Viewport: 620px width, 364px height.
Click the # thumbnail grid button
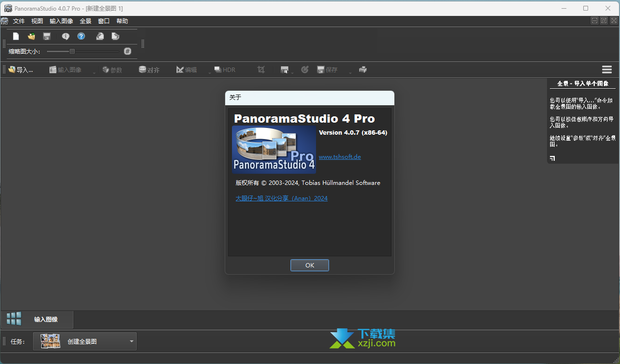coord(128,51)
